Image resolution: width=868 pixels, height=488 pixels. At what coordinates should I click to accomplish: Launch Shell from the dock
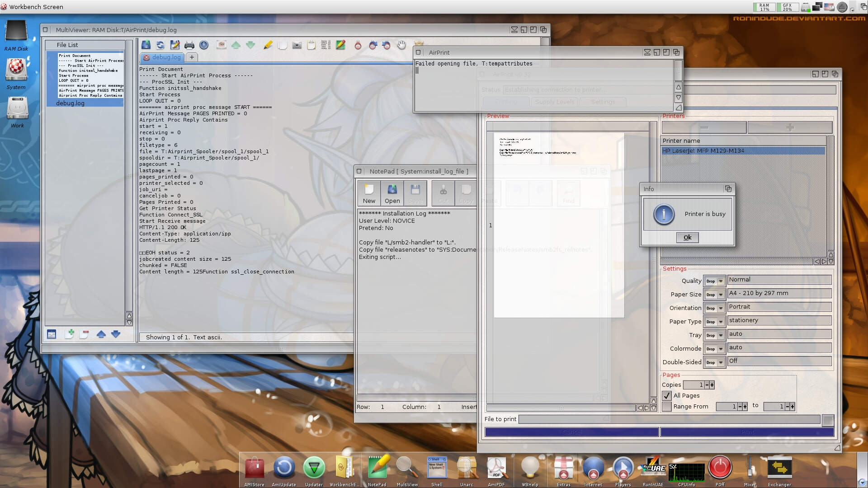(437, 471)
